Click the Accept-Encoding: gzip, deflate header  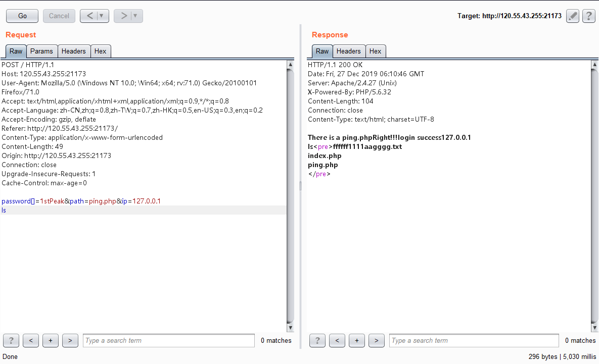pos(49,120)
